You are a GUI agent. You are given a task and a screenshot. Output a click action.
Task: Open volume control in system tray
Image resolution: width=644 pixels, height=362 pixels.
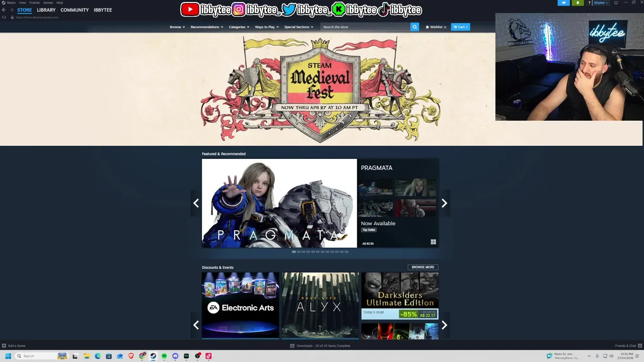coord(611,356)
